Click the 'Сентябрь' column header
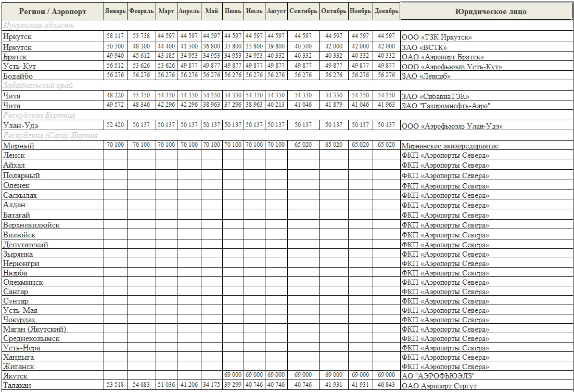574x392 pixels. coord(303,11)
